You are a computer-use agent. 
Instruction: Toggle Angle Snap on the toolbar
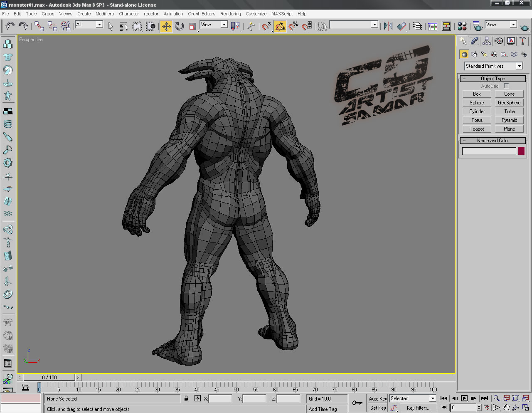(x=280, y=26)
